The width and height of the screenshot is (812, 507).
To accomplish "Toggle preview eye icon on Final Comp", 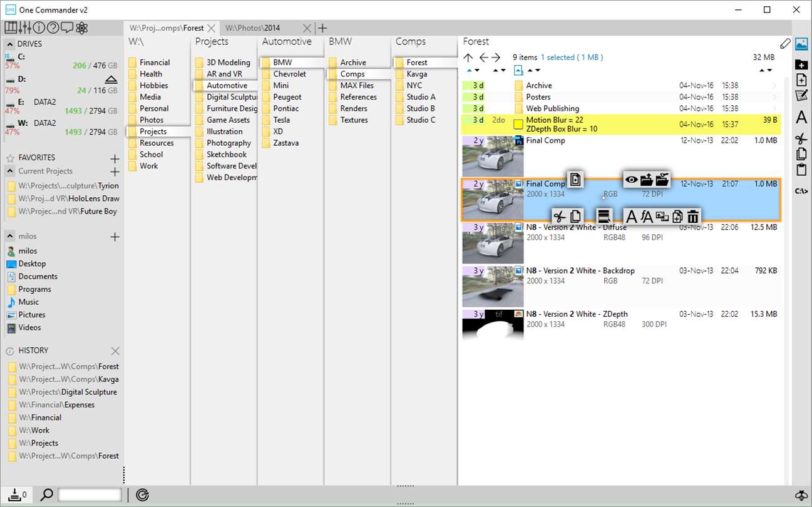I will click(632, 180).
